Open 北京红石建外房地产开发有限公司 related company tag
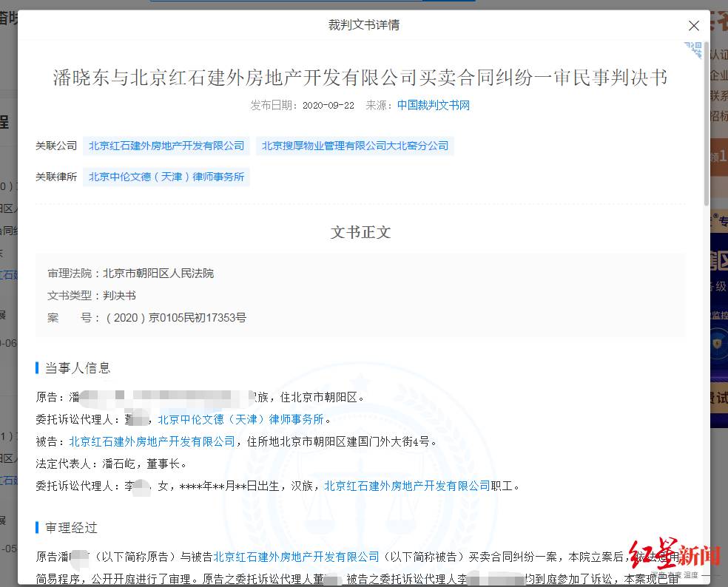The image size is (728, 587). (166, 146)
